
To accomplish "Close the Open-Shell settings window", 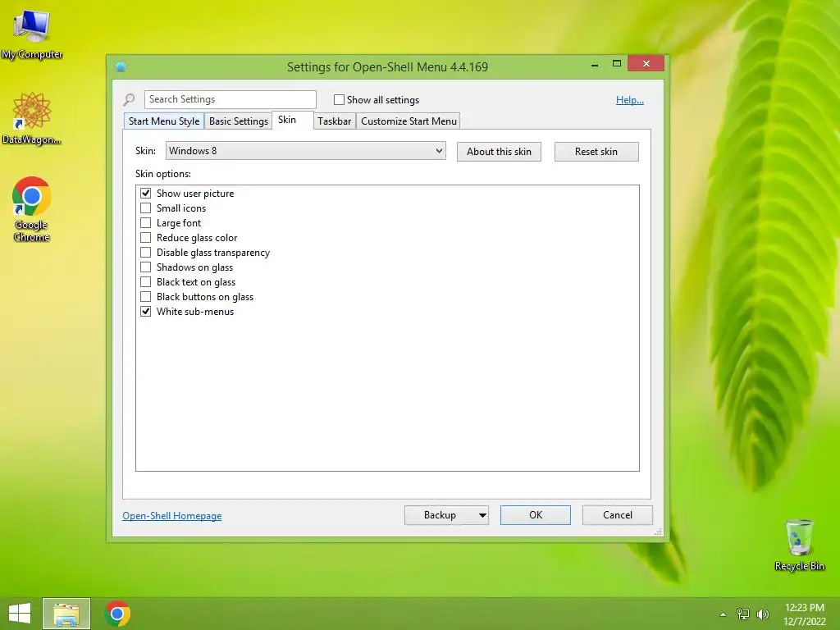I will 646,64.
